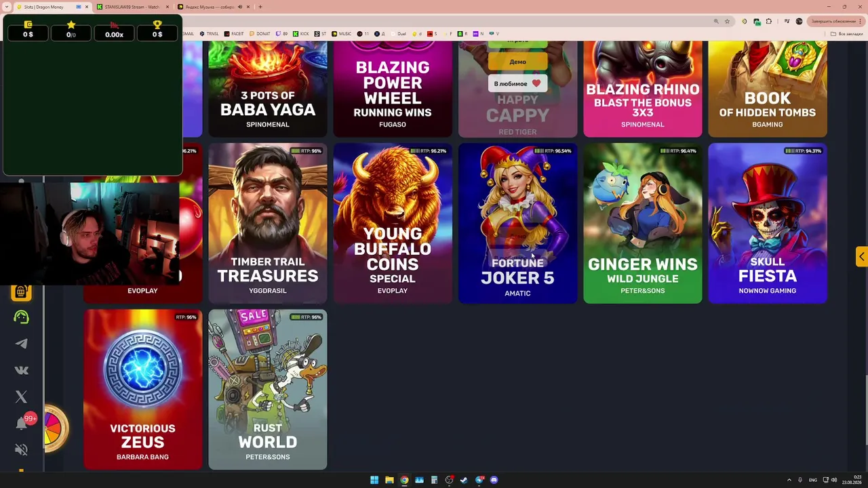
Task: Open the VK social link
Action: 21,370
